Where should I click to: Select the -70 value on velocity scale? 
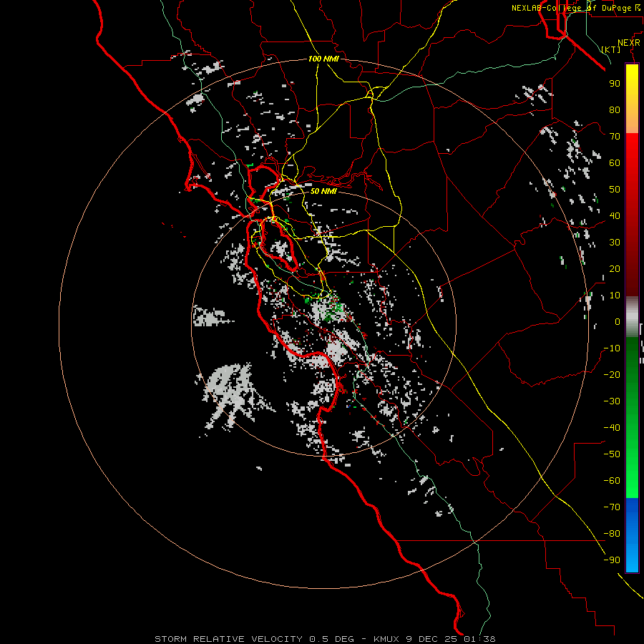[612, 507]
